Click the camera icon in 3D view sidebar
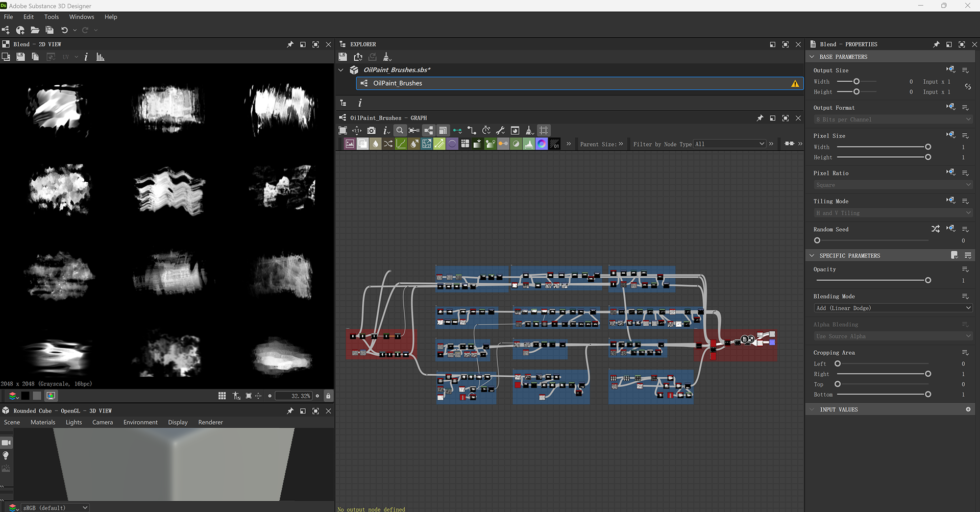The image size is (980, 512). pyautogui.click(x=6, y=443)
